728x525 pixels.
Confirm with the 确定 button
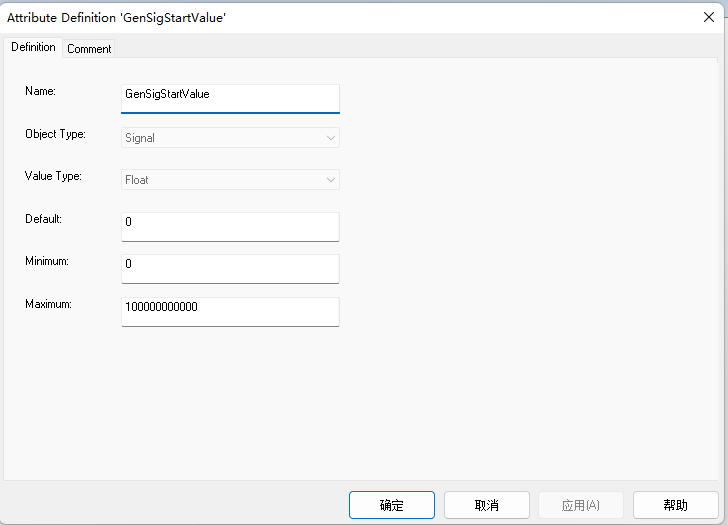coord(392,505)
